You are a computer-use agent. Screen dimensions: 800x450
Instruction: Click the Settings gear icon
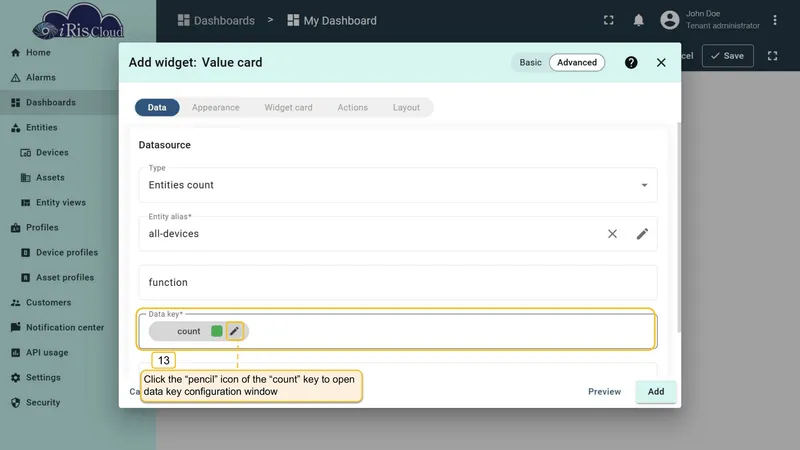coord(15,378)
